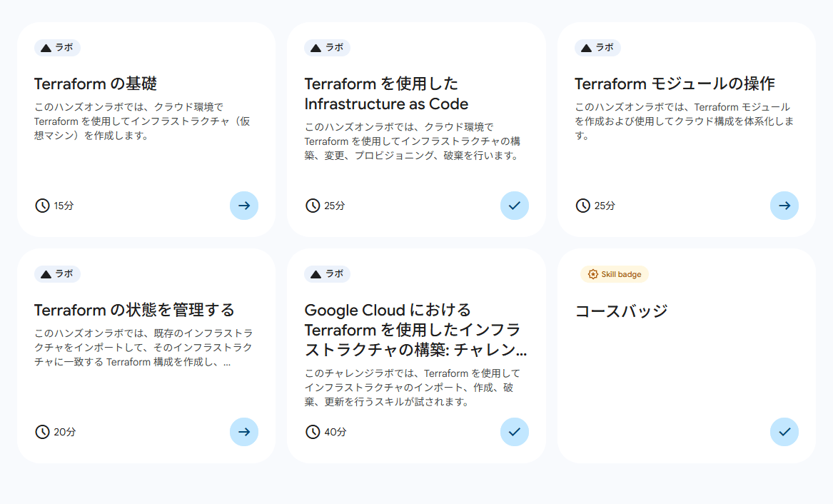Open the Google Cloud における Terraform challenge title
The height and width of the screenshot is (504, 833).
pyautogui.click(x=415, y=330)
